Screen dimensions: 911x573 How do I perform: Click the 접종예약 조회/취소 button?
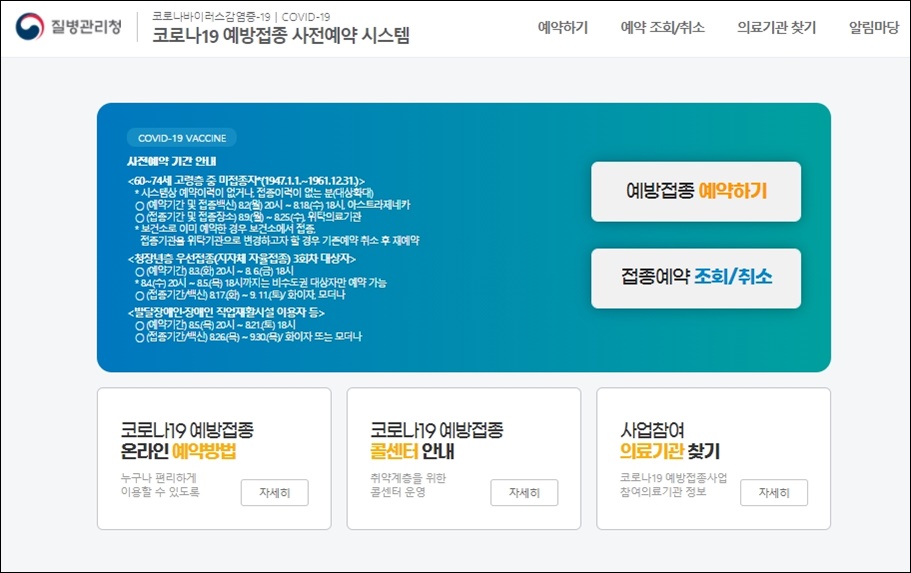pyautogui.click(x=696, y=278)
